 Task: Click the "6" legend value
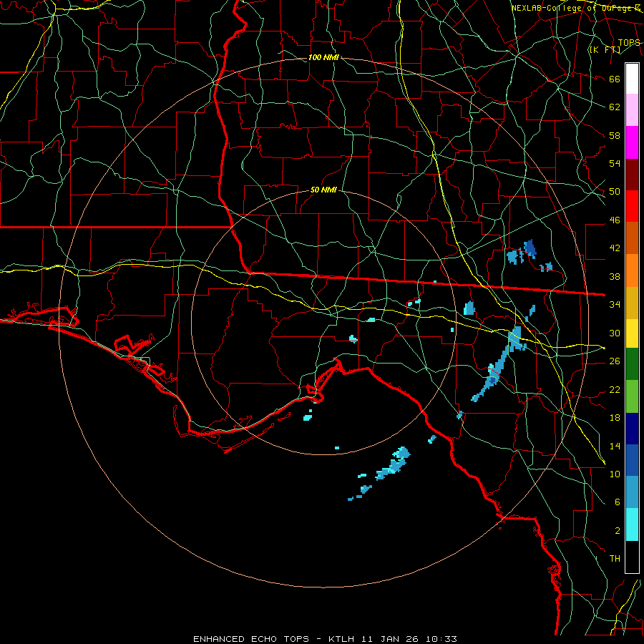click(618, 503)
